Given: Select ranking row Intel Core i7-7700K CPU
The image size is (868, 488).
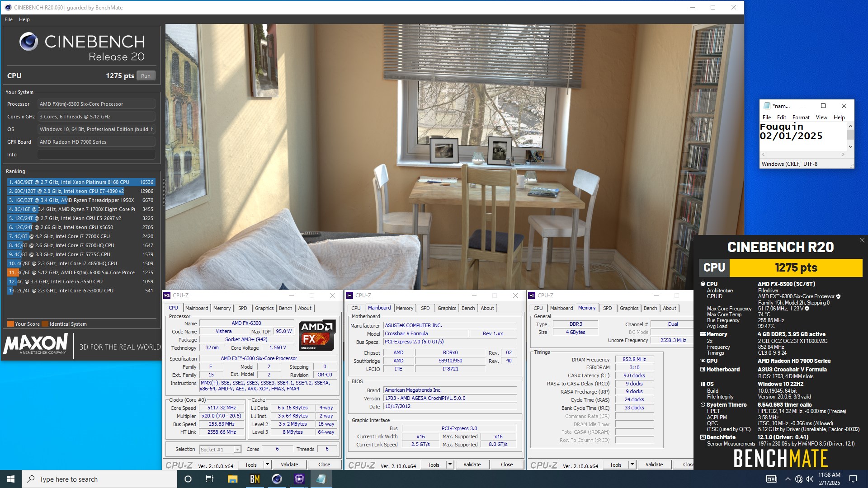Looking at the screenshot, I should 81,236.
